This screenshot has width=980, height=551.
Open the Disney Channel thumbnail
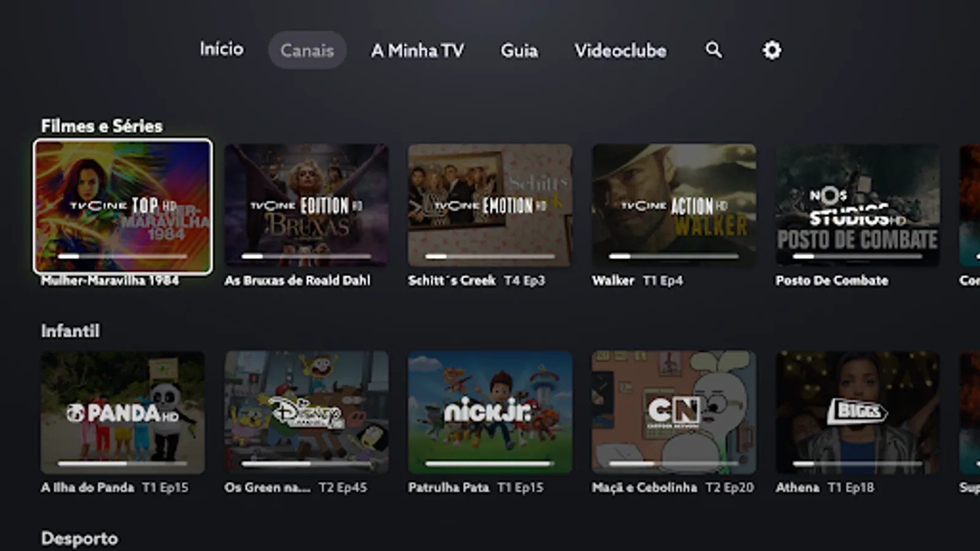tap(306, 412)
